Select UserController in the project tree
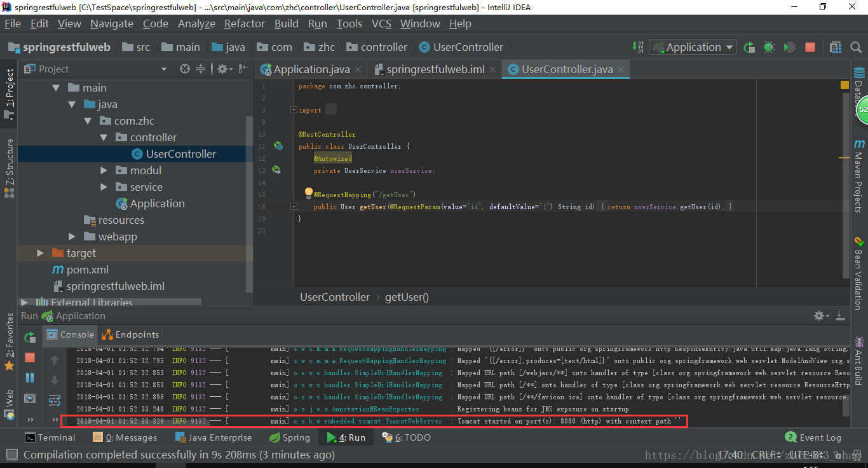 coord(180,154)
